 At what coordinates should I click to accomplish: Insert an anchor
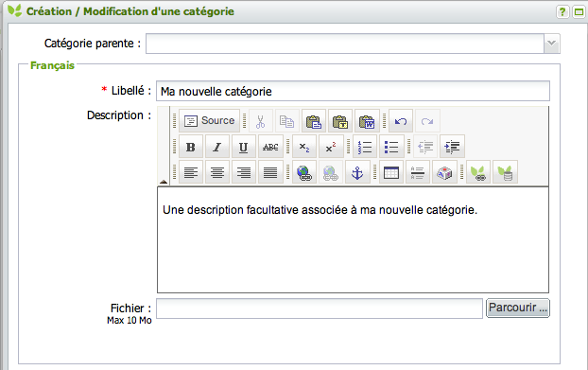tap(357, 172)
